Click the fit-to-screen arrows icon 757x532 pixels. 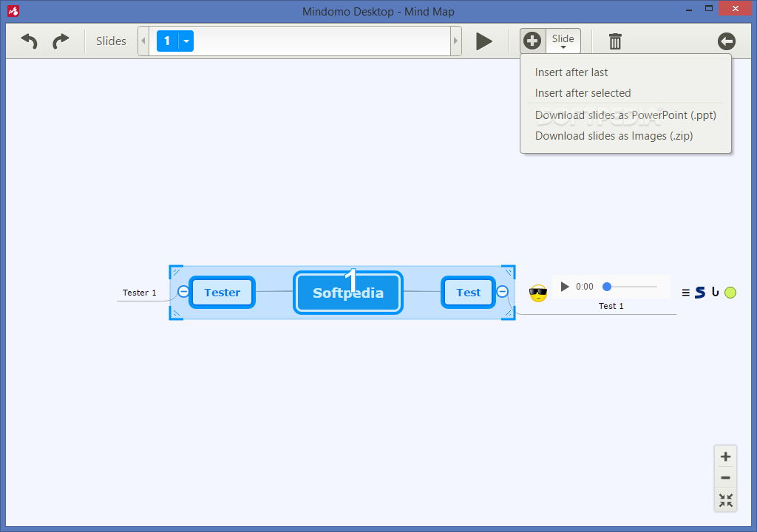[x=726, y=500]
